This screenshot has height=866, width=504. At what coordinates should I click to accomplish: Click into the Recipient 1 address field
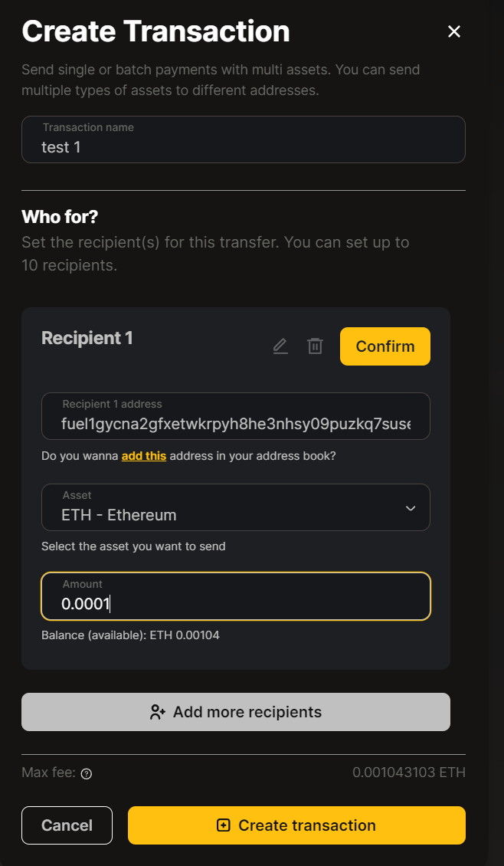[236, 416]
